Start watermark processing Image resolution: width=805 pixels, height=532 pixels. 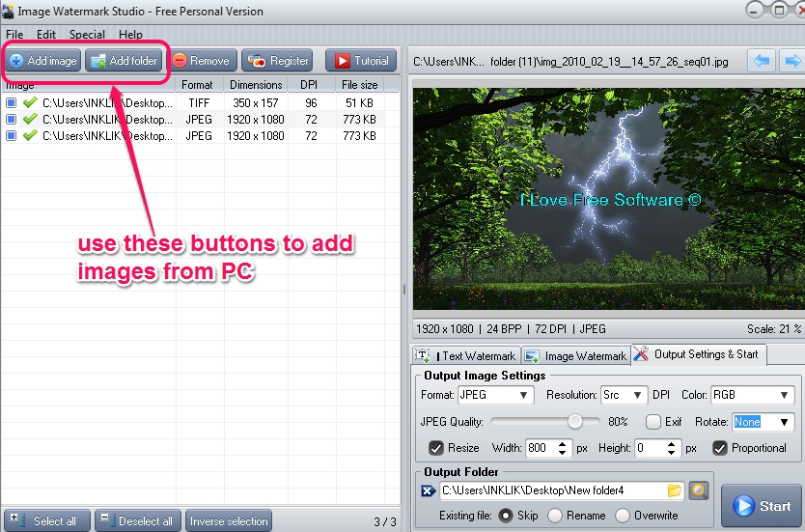coord(762,506)
